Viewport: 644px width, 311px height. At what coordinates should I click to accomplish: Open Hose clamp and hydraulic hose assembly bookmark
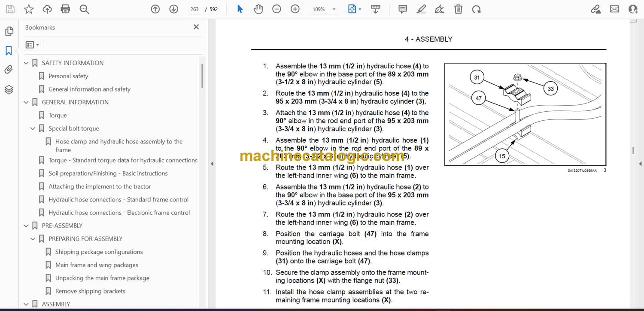tap(119, 146)
